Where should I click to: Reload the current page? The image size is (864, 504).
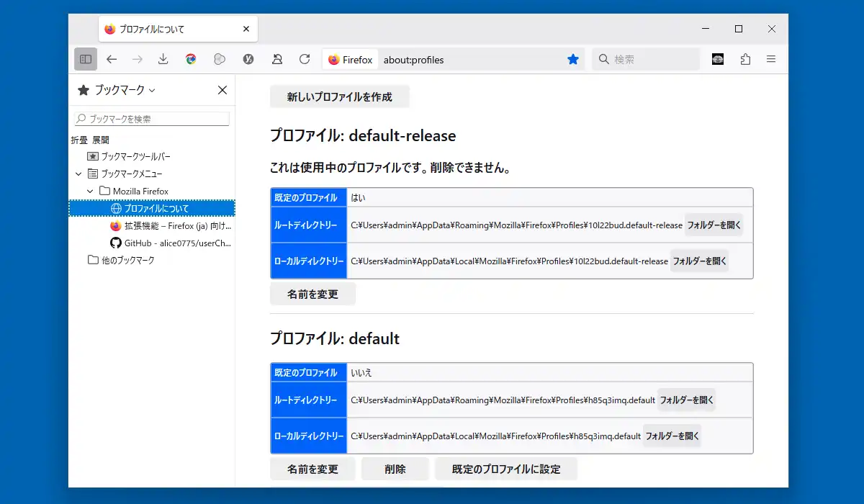[305, 59]
